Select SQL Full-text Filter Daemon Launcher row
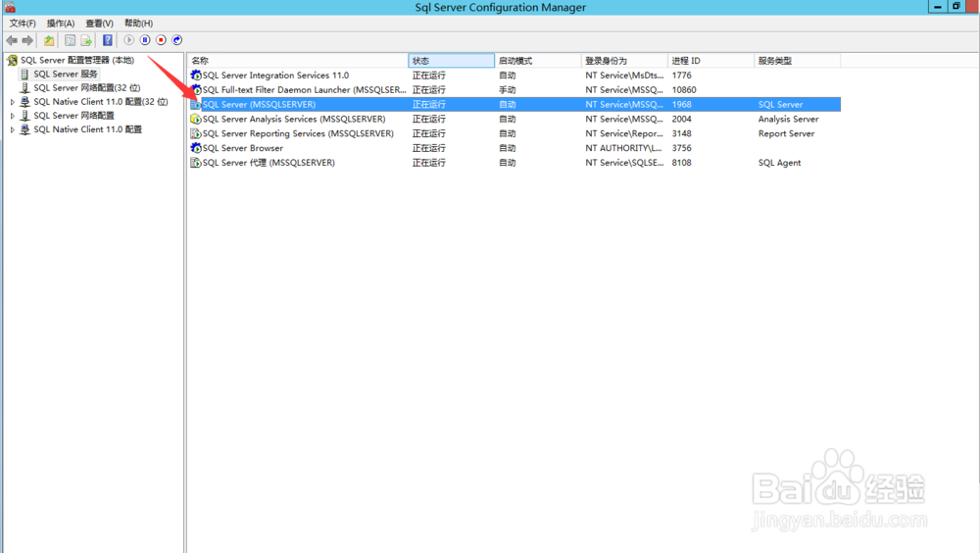This screenshot has width=980, height=553. click(515, 89)
